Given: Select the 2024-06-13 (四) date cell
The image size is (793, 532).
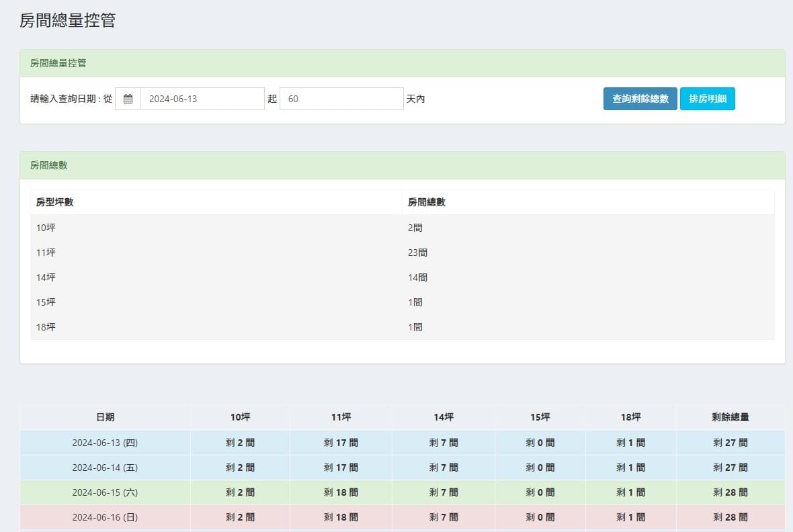Looking at the screenshot, I should coord(105,443).
